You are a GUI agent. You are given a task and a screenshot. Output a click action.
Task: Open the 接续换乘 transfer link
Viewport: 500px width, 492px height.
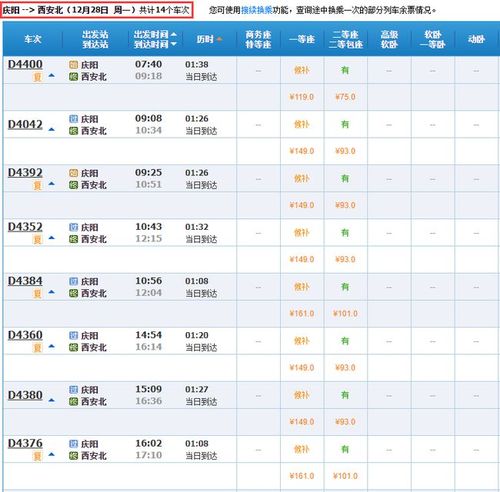[x=257, y=10]
